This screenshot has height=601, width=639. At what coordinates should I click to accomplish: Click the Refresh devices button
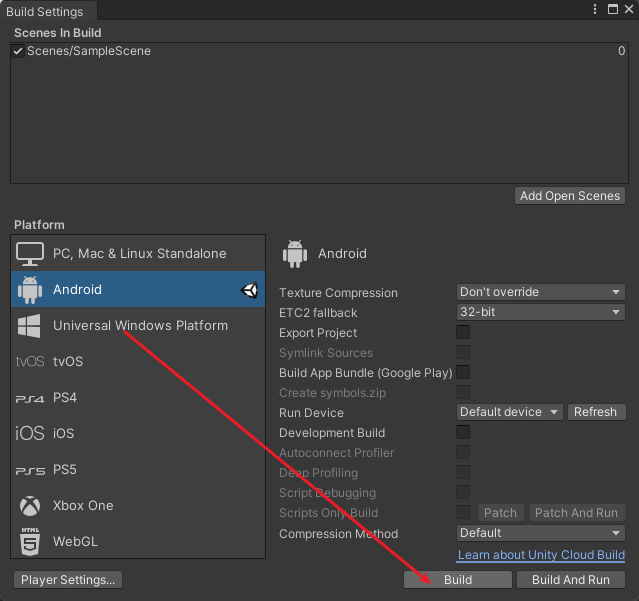click(596, 412)
